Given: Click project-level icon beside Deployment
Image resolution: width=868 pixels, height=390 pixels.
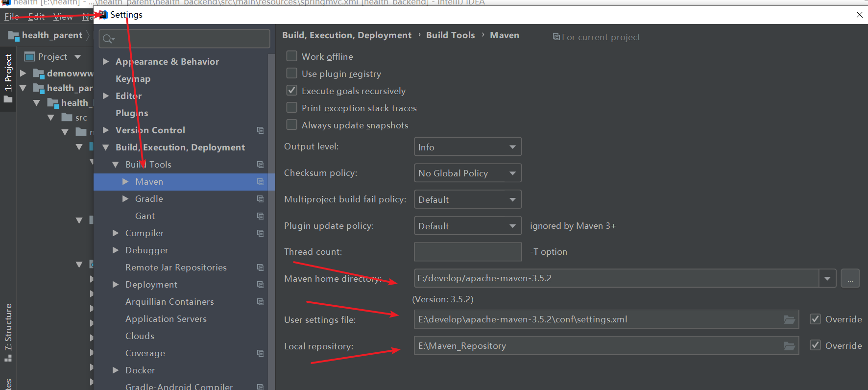Looking at the screenshot, I should click(x=260, y=285).
